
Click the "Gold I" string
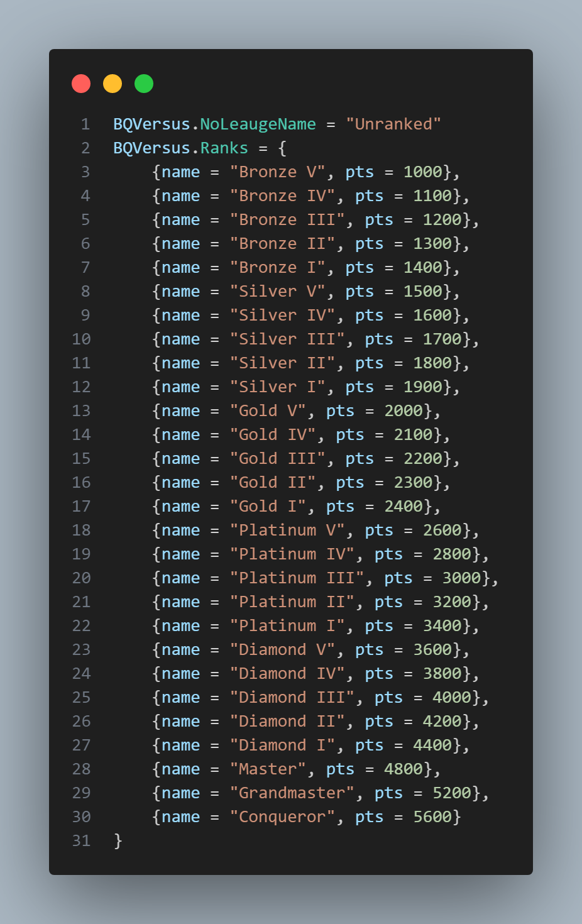pos(268,506)
